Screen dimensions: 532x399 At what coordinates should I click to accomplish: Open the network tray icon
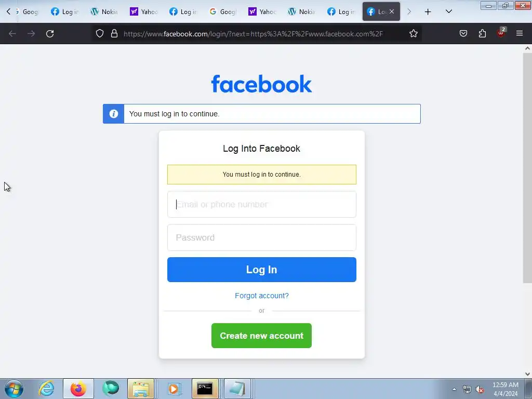[x=467, y=390]
